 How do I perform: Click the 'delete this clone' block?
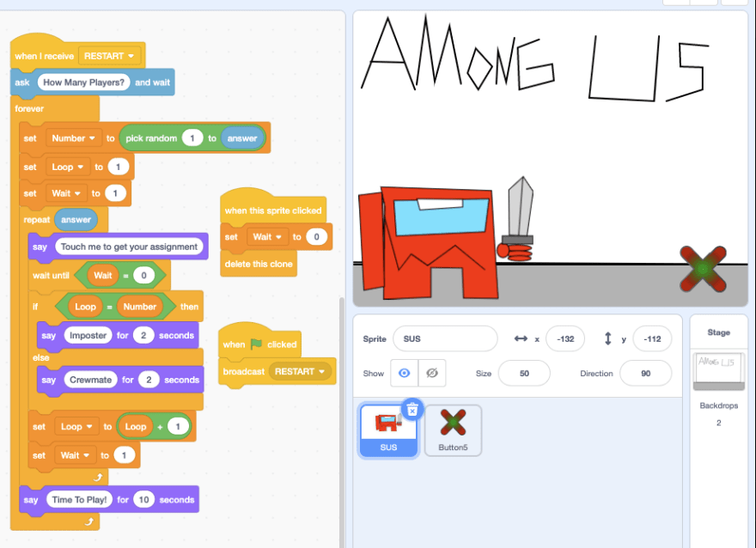click(259, 264)
